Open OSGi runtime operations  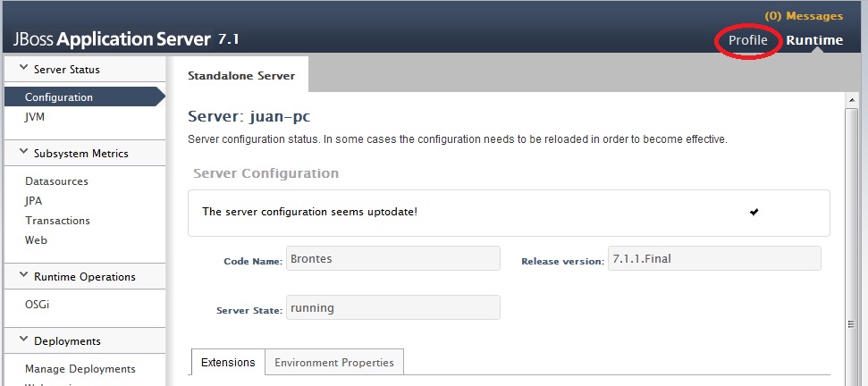coord(38,305)
